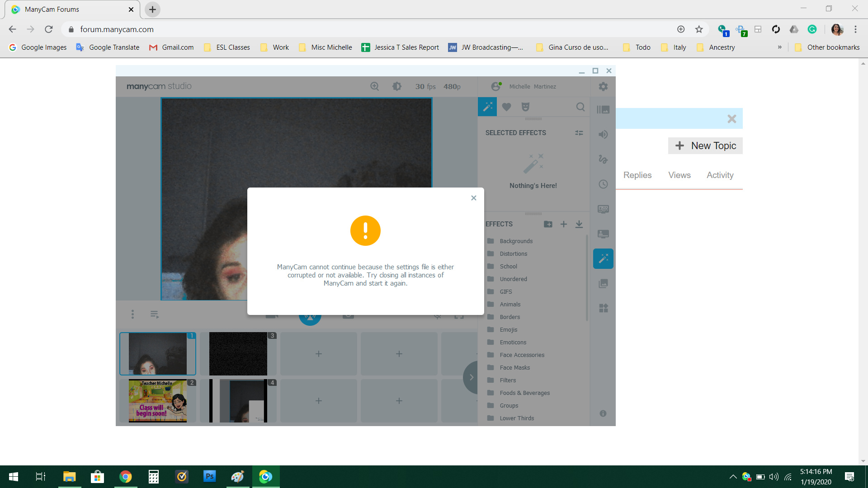Open selected effects options sliders icon
Image resolution: width=868 pixels, height=488 pixels.
[579, 133]
